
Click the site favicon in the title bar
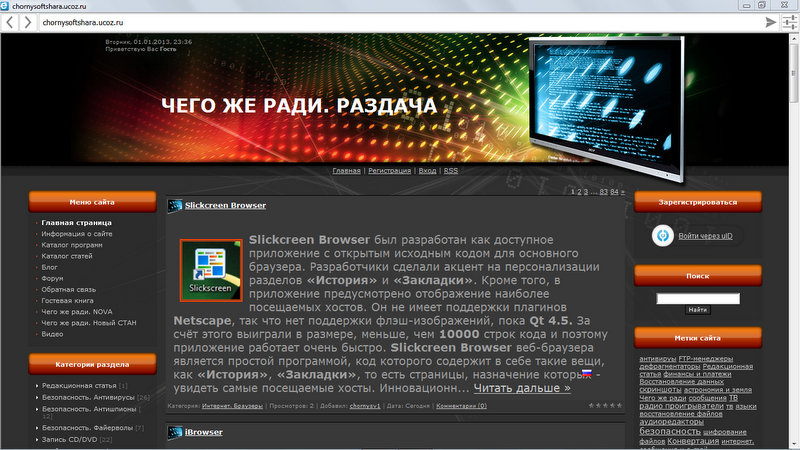(x=5, y=6)
